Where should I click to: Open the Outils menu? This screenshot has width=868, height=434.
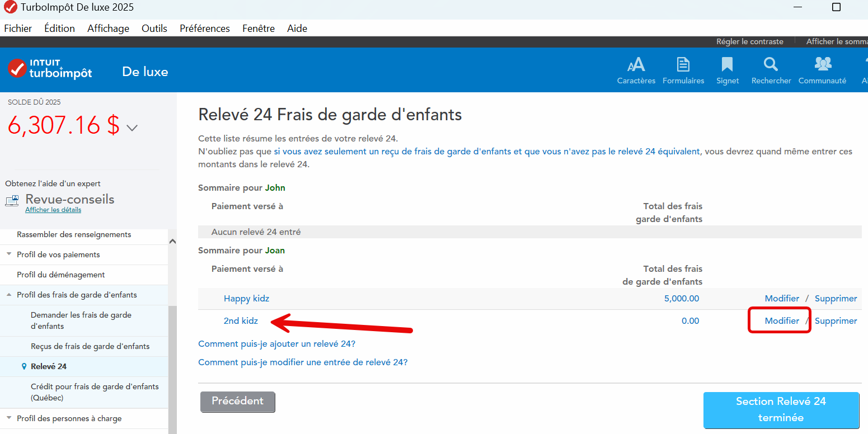pyautogui.click(x=154, y=29)
